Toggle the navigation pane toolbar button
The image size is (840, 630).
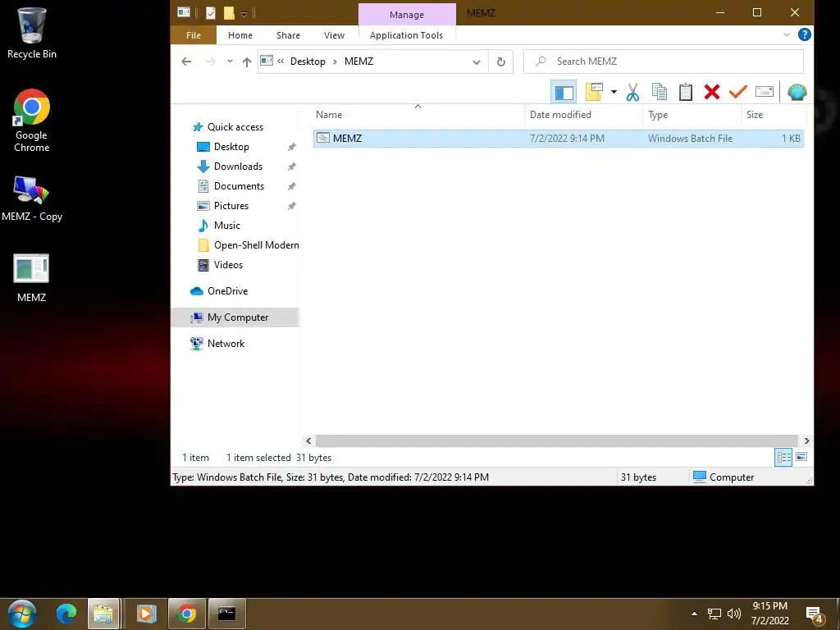pos(564,92)
